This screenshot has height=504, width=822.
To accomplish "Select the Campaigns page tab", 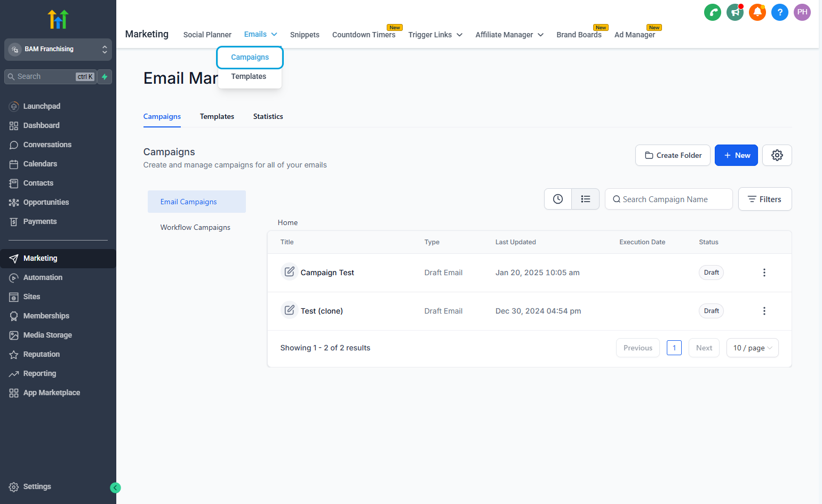I will point(162,116).
